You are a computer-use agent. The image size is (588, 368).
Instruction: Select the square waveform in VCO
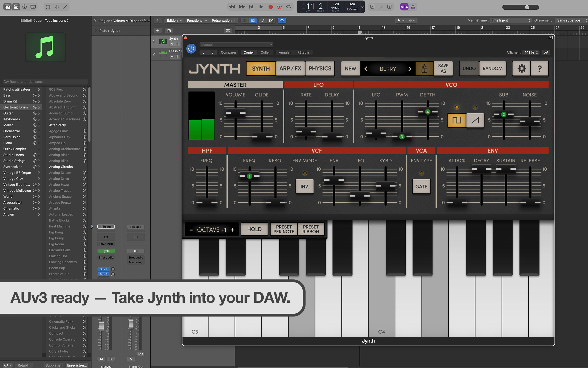pos(457,120)
